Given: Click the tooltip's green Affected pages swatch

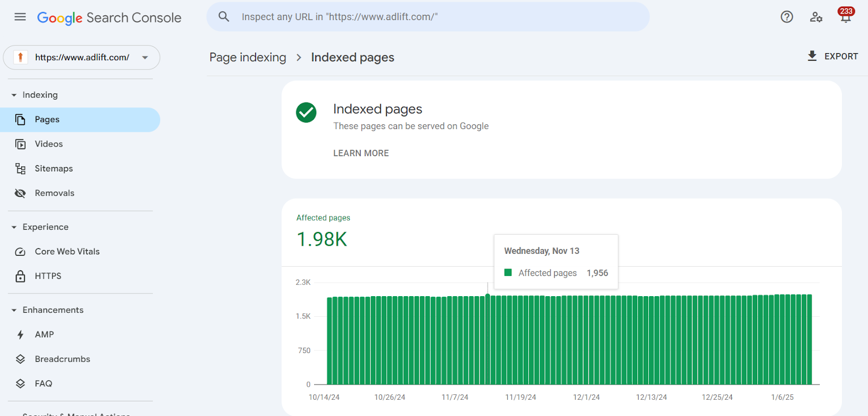Looking at the screenshot, I should click(508, 272).
